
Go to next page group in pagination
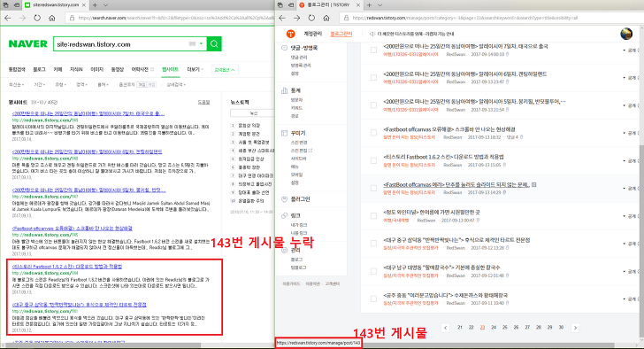coord(575,328)
